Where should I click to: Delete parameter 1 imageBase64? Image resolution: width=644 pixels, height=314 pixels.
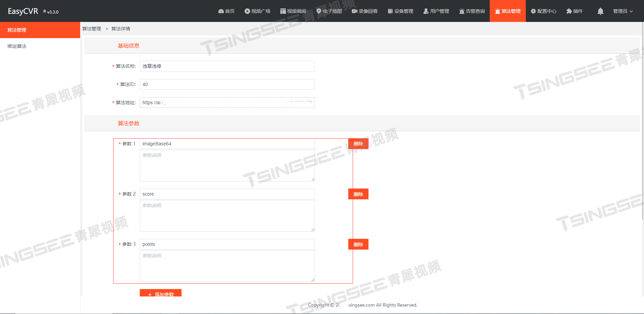pos(358,144)
